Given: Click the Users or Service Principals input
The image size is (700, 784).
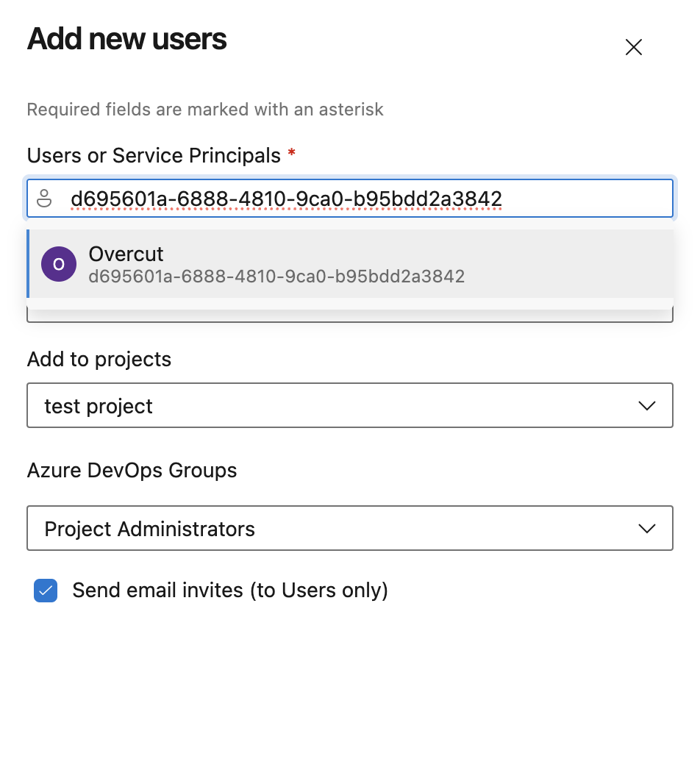Looking at the screenshot, I should point(350,198).
